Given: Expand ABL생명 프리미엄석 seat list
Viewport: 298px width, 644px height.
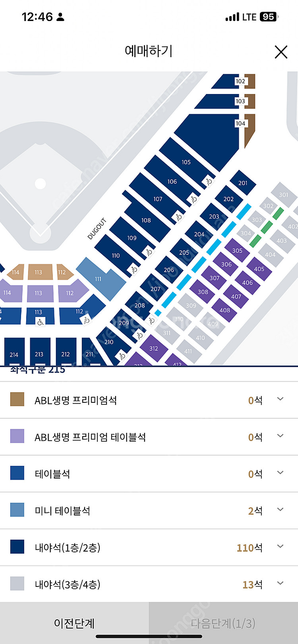Looking at the screenshot, I should pos(280,399).
